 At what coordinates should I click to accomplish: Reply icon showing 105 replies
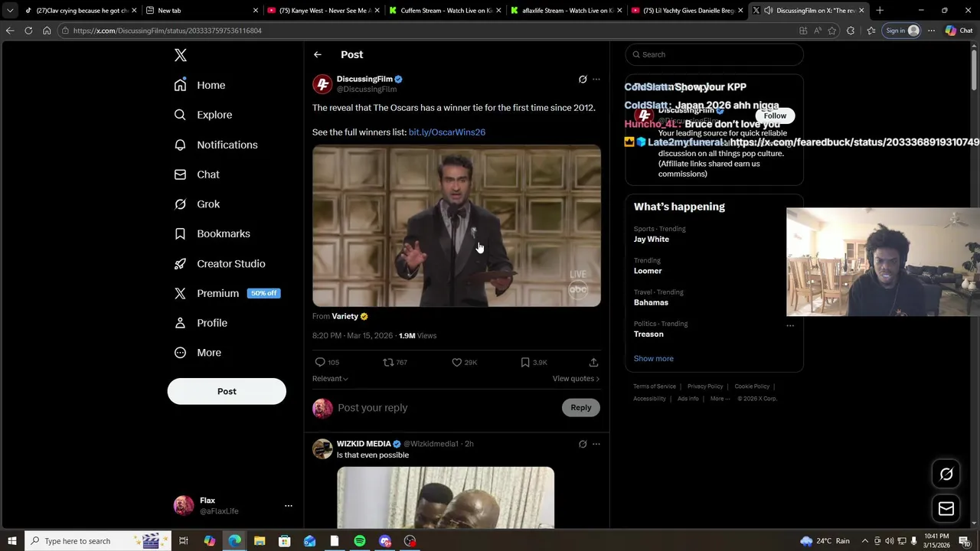(x=327, y=362)
